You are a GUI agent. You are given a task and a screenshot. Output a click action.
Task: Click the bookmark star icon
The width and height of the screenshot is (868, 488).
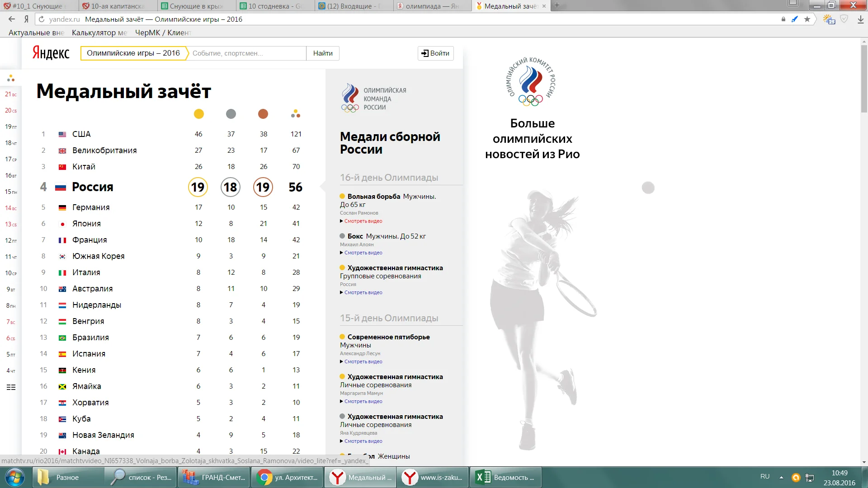coord(807,19)
